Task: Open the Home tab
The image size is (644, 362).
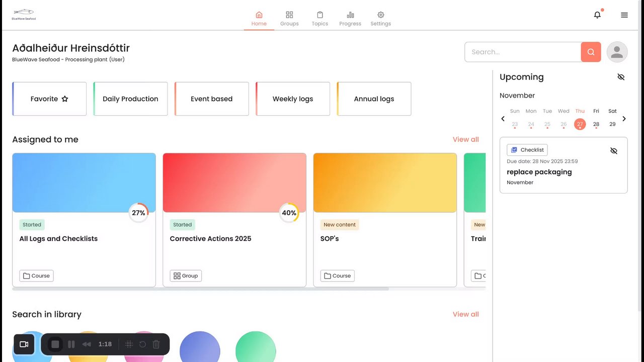Action: pos(259,19)
